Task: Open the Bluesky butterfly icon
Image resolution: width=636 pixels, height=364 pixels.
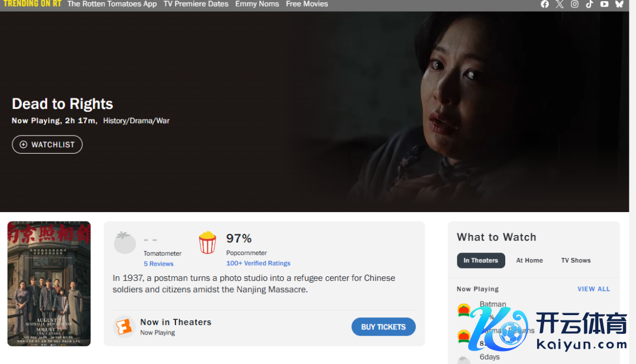Action: point(619,4)
